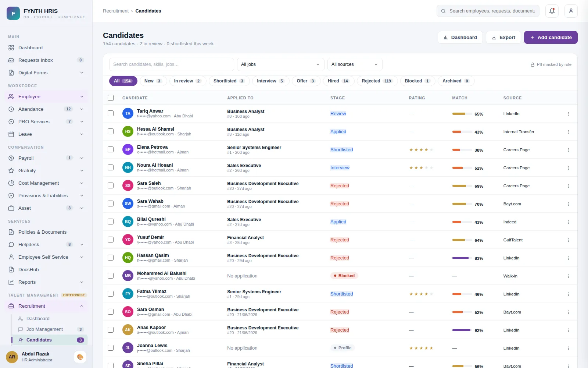
Task: Expand the Cost Management menu
Action: point(46,183)
